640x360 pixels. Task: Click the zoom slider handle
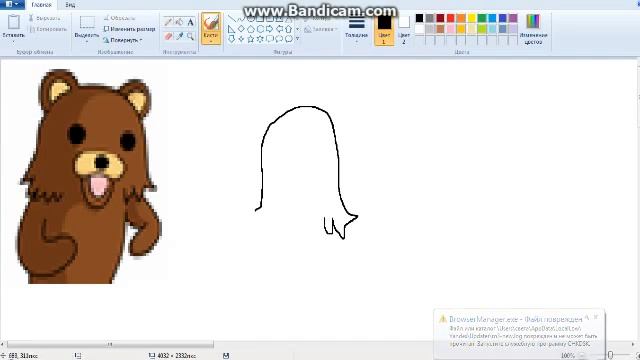610,356
